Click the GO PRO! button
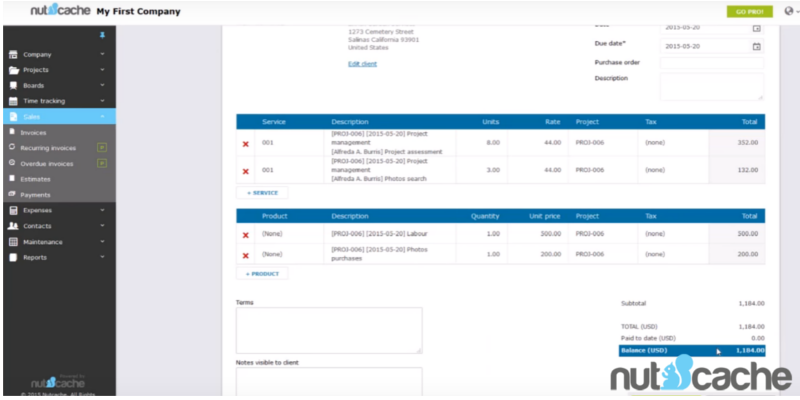This screenshot has height=400, width=800. 749,11
